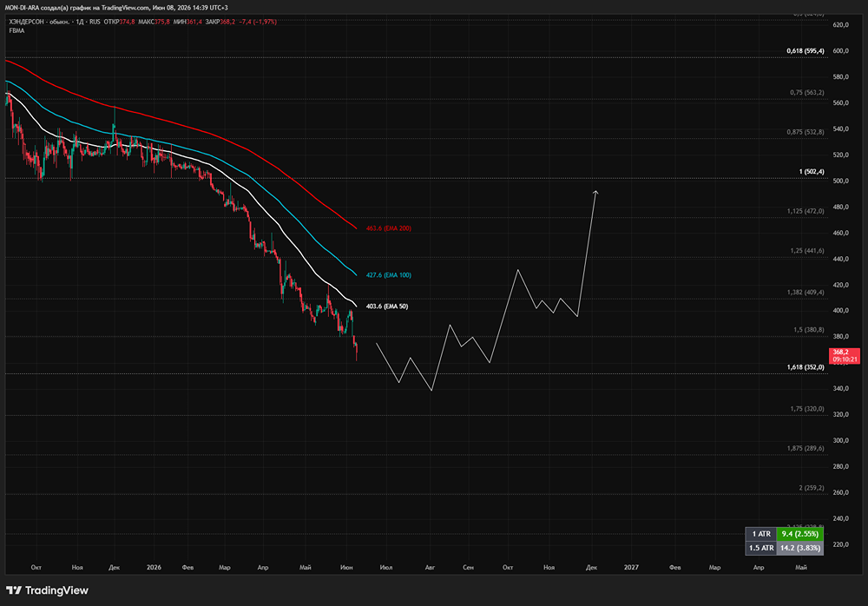Image resolution: width=868 pixels, height=606 pixels.
Task: Click the red current price tag 368,2
Action: click(x=845, y=356)
